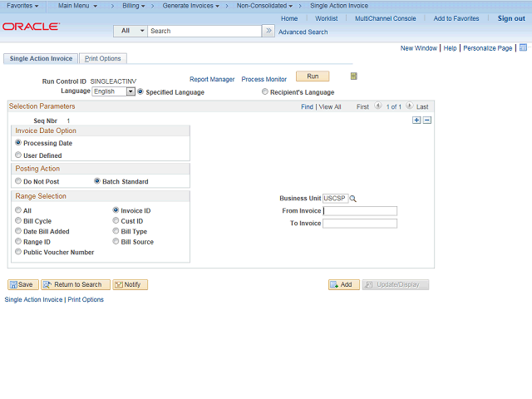Viewport: 532px width, 399px height.
Task: Click the Update/Display button
Action: coord(396,284)
